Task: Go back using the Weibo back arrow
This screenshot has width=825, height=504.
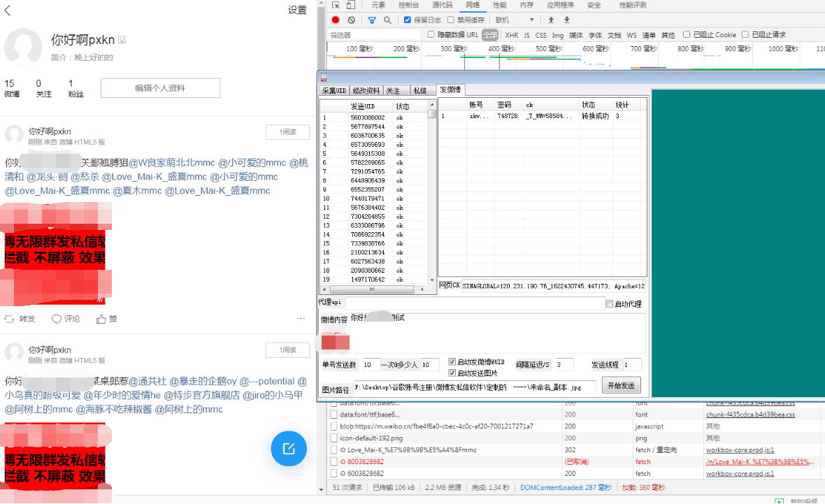Action: (8, 10)
